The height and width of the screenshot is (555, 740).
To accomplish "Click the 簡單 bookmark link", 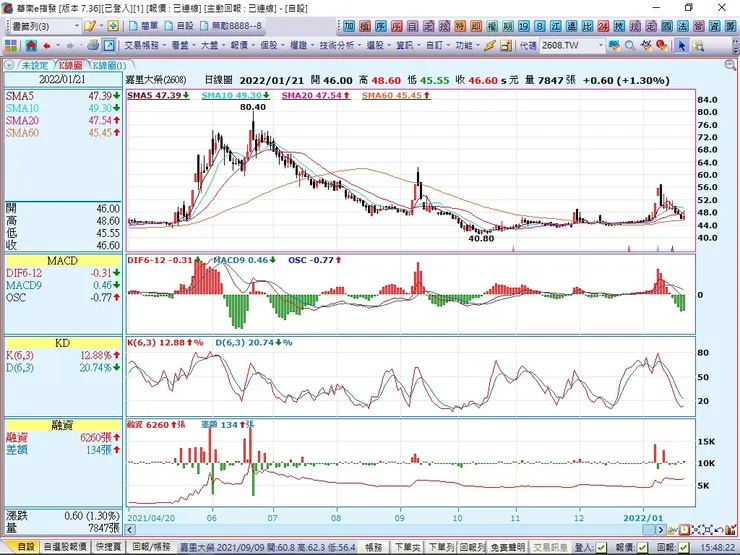I will (144, 26).
